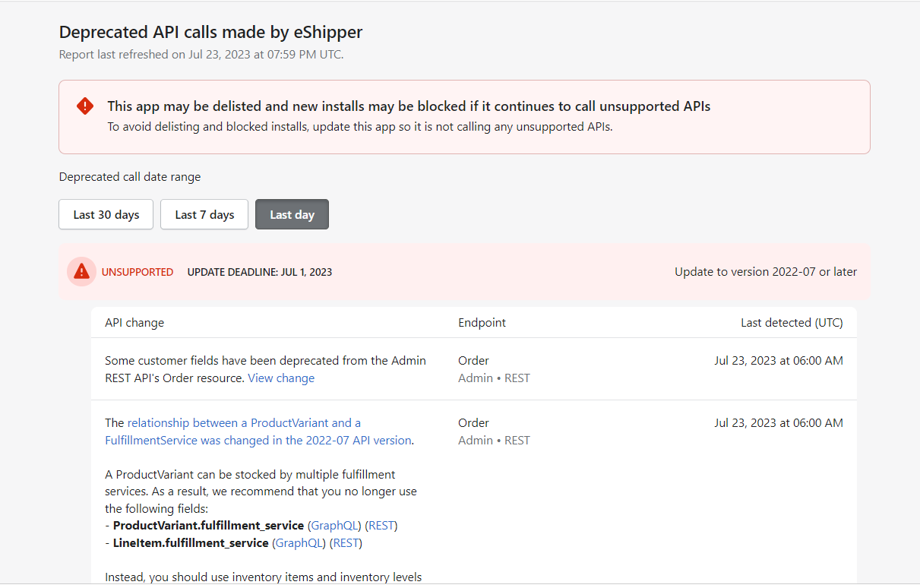Open REST link for ProductVariant.fulfillment_service

click(381, 525)
